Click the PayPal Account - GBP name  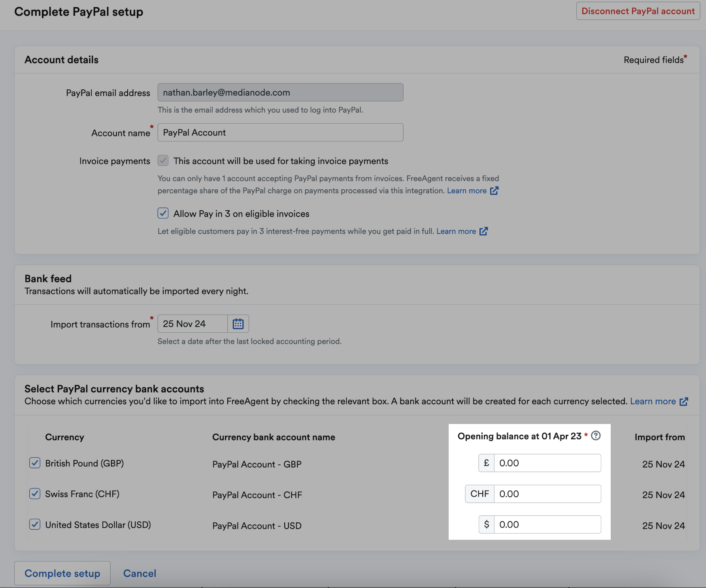[x=257, y=464]
